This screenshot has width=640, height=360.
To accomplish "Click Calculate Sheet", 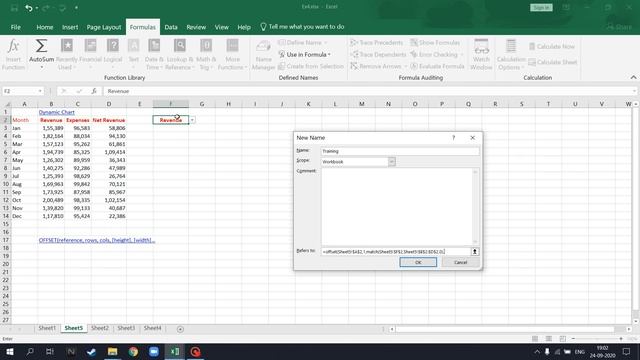I will pos(553,62).
